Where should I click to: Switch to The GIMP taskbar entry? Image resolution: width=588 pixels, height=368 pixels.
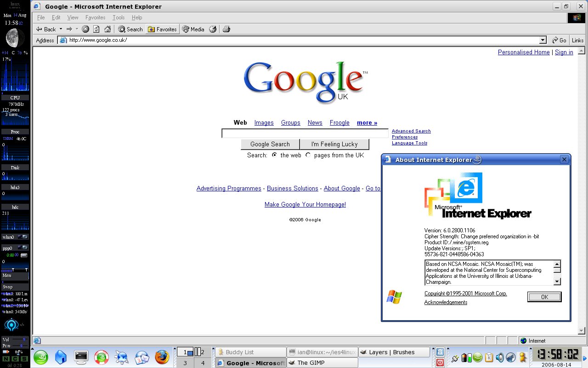point(322,363)
